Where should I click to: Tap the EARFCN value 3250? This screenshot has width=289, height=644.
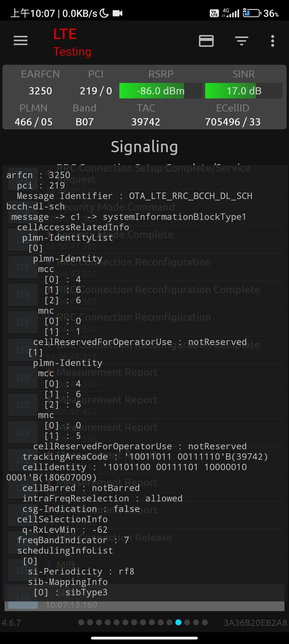coord(40,91)
